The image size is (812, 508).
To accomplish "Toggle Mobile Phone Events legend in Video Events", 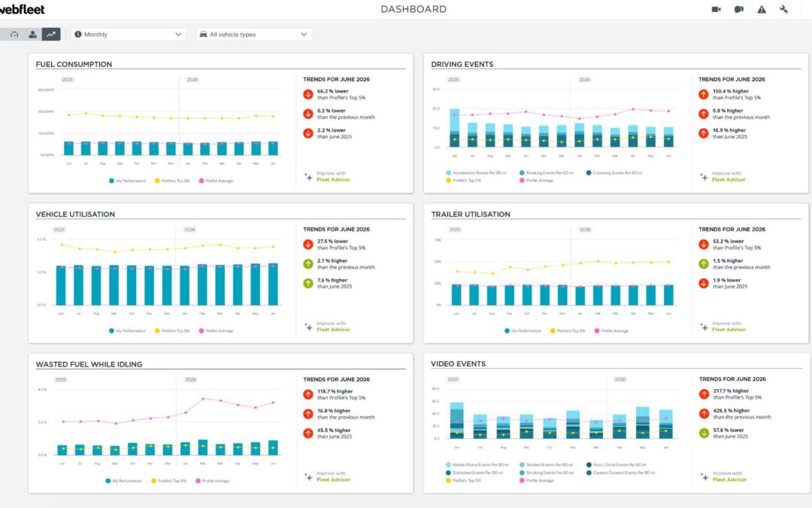I will [477, 465].
